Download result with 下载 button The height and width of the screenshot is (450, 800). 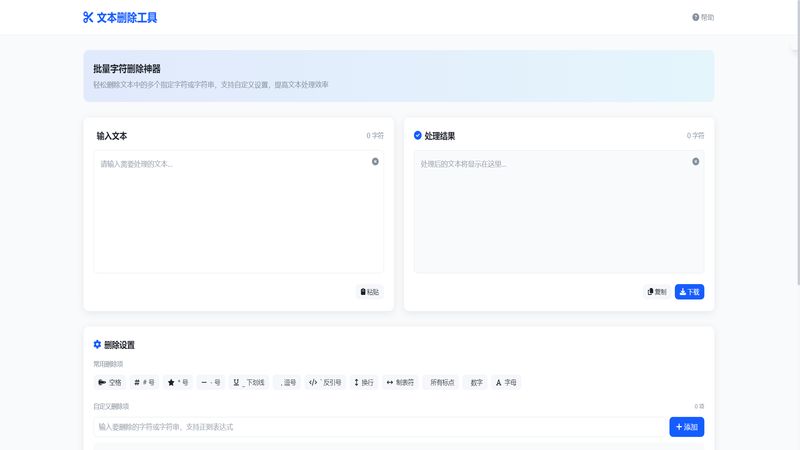[x=689, y=292]
